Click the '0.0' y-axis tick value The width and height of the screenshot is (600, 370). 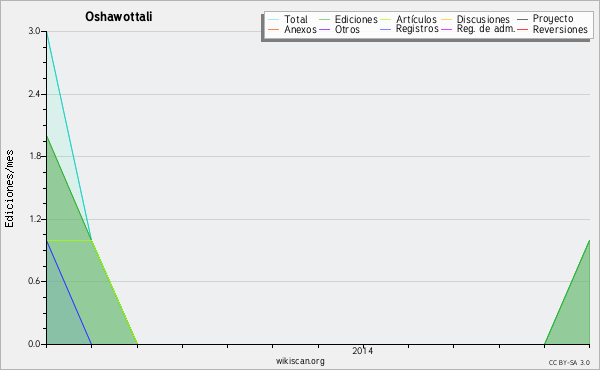click(34, 344)
